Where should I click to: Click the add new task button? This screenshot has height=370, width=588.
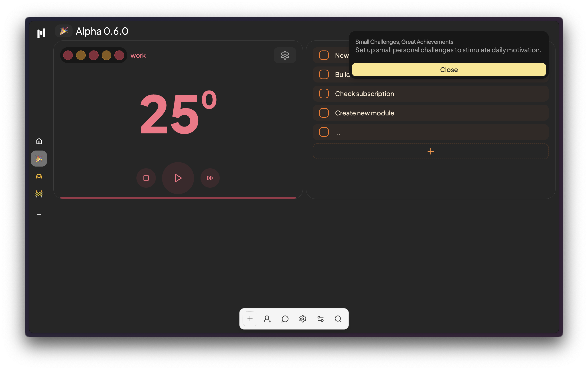431,151
